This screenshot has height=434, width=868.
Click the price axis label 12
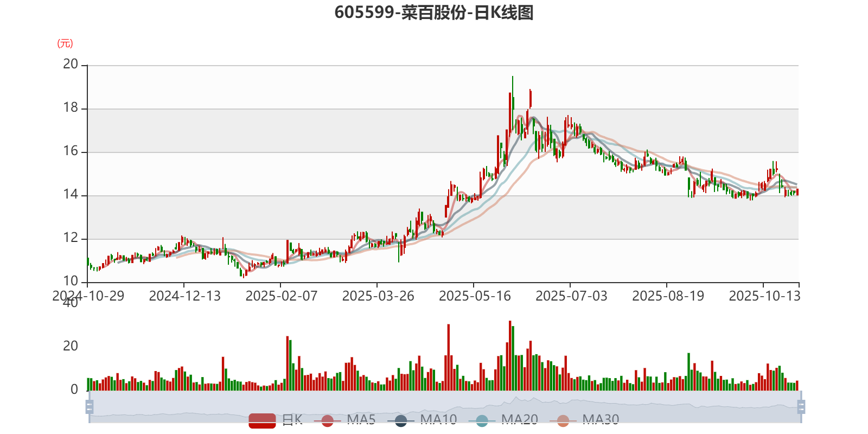click(x=71, y=238)
